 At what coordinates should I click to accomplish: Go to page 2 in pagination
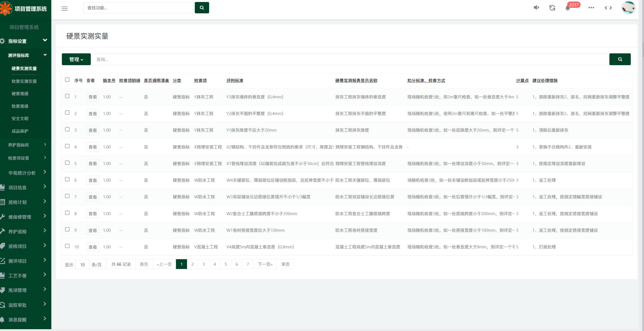pos(193,264)
